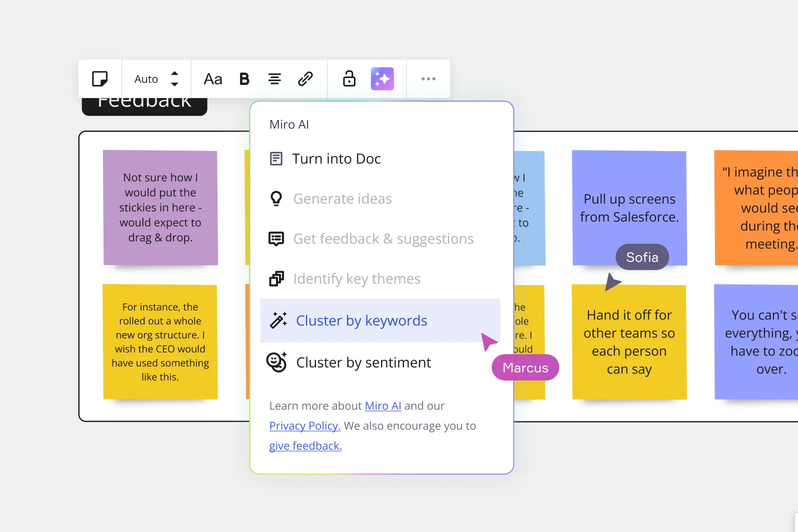Click the insert link icon

point(305,79)
